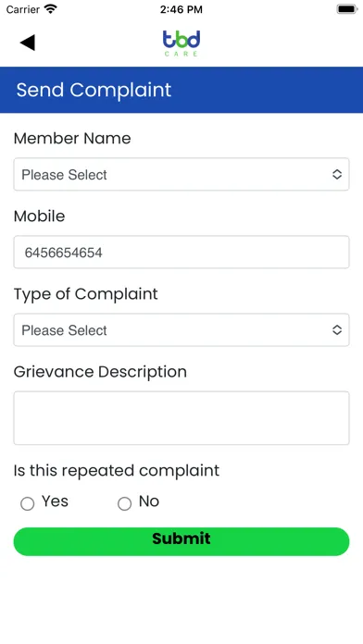
Task: Select the Yes radio button
Action: coord(28,503)
